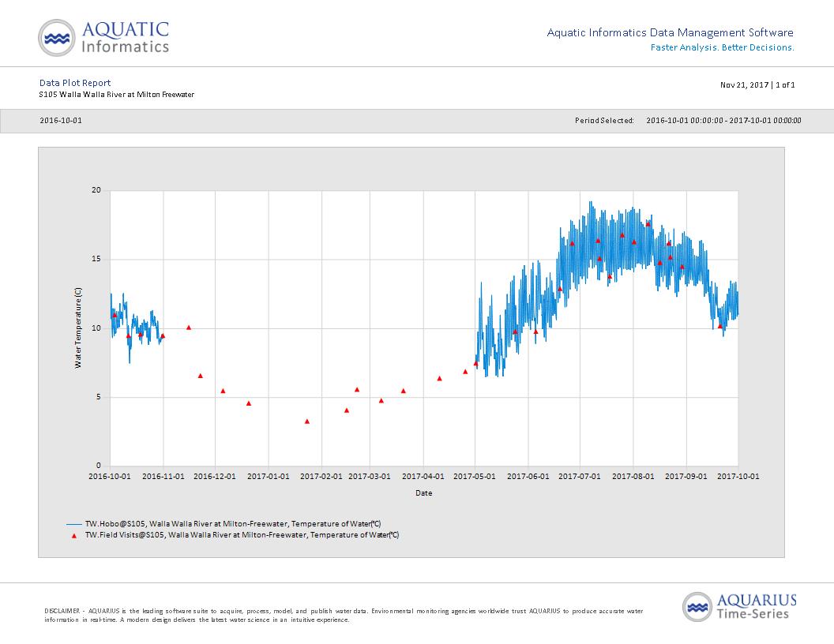
Task: Click the field visit marker above 6 °C in mid-April
Action: pos(440,378)
